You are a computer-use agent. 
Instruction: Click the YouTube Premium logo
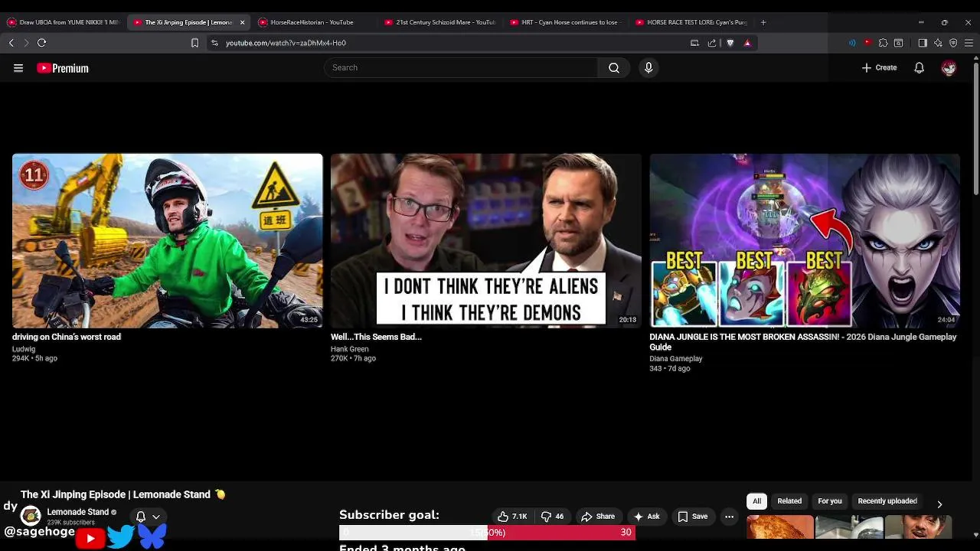(63, 68)
